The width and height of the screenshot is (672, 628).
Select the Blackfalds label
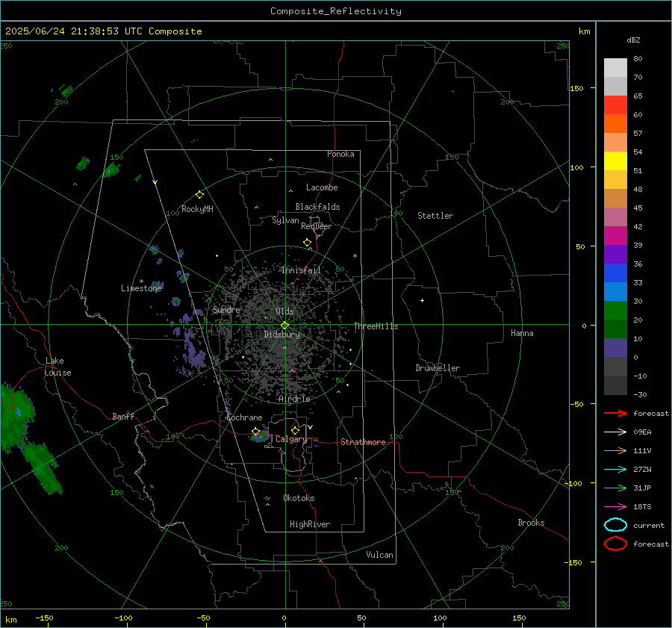pyautogui.click(x=317, y=207)
